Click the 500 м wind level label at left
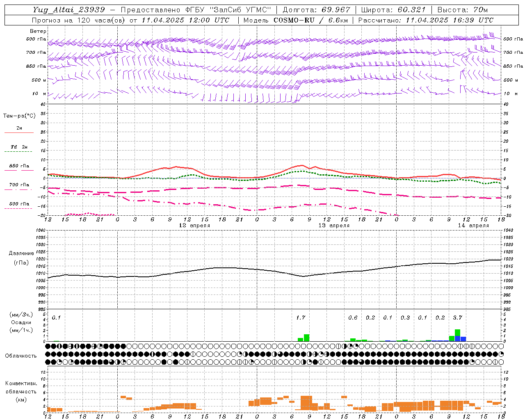 [39, 80]
